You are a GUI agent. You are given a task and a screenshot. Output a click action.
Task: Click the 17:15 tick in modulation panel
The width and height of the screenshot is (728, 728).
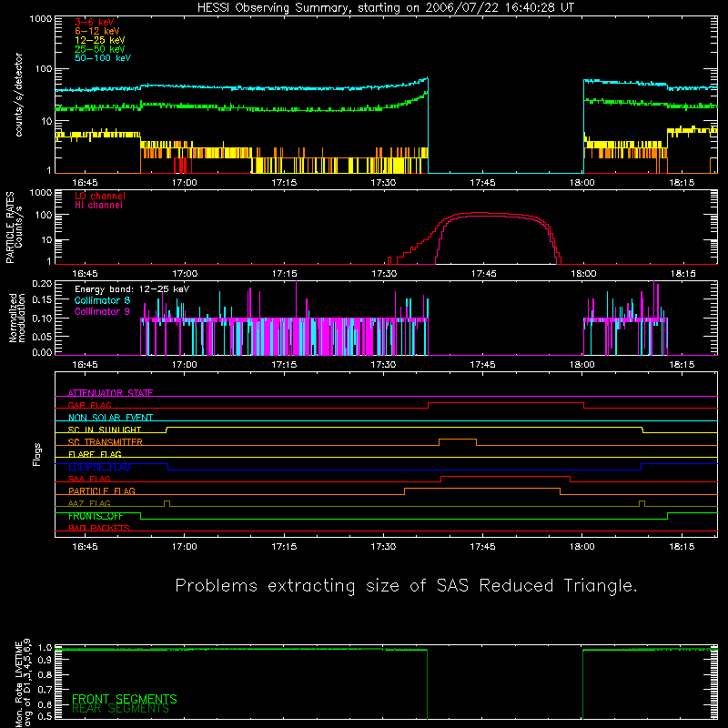pos(284,365)
